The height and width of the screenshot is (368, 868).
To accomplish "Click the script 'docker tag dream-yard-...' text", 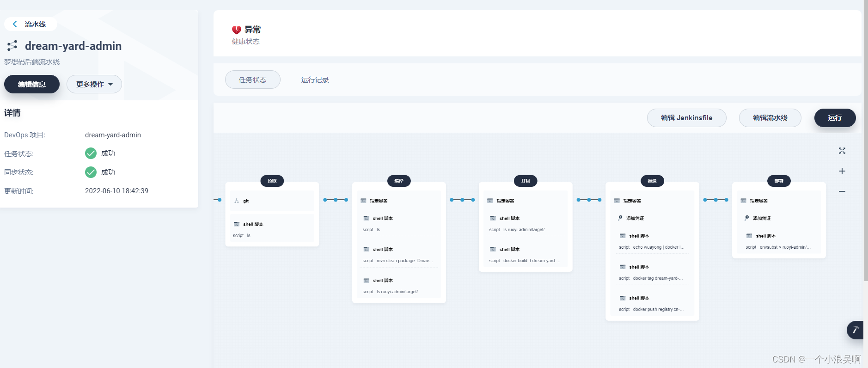I will (x=658, y=278).
